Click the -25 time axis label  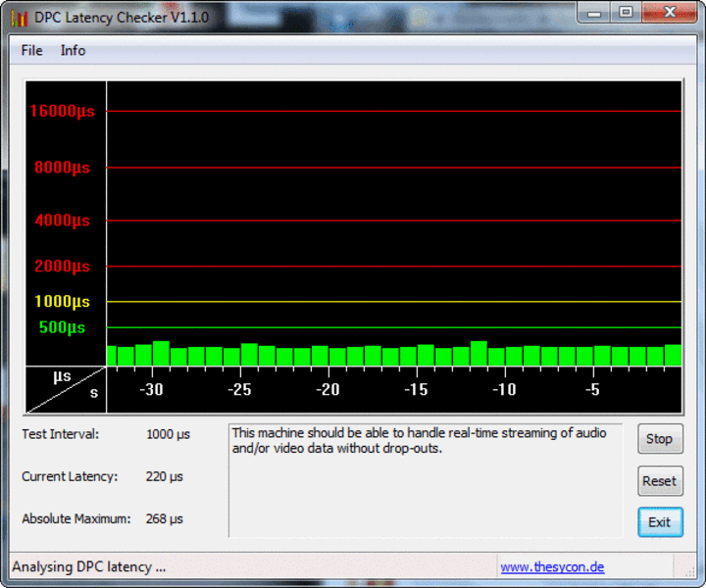tap(239, 390)
